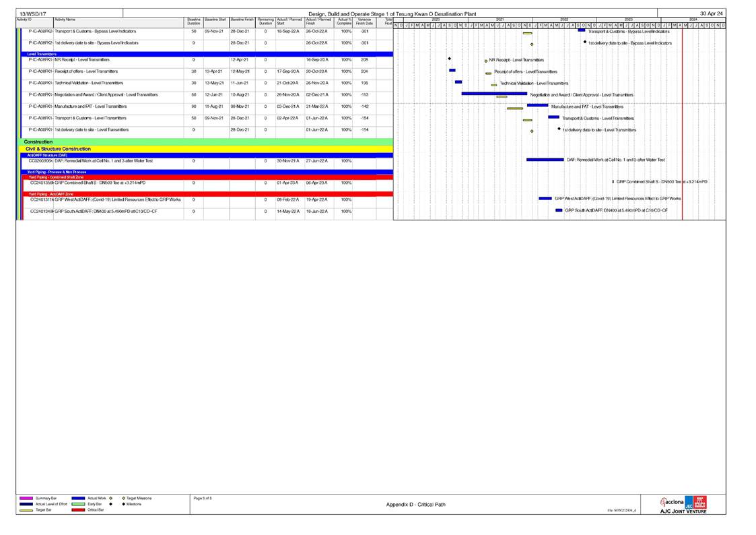Click the GRP West ActiDAFF actual bar
This screenshot has height=535, width=756.
pyautogui.click(x=545, y=199)
